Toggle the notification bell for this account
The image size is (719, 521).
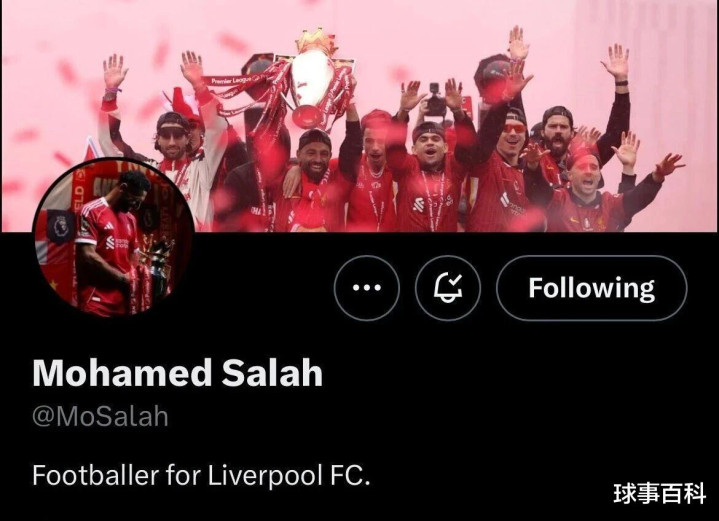448,288
